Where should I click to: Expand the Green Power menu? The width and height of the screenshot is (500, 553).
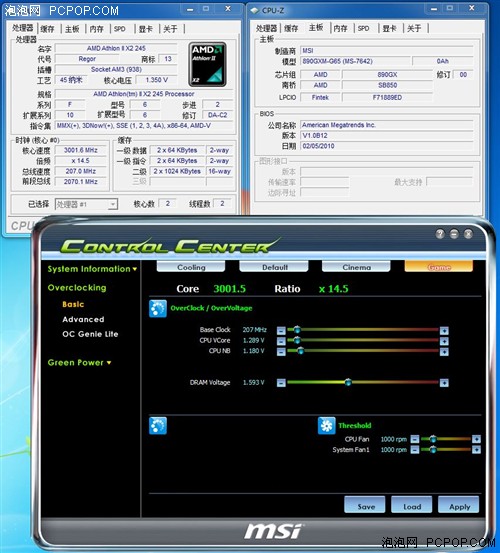[x=79, y=363]
